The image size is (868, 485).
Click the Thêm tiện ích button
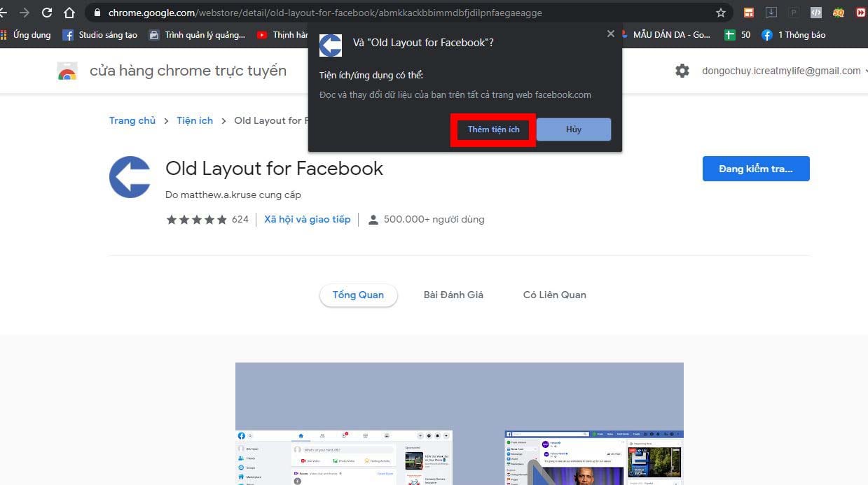[492, 129]
